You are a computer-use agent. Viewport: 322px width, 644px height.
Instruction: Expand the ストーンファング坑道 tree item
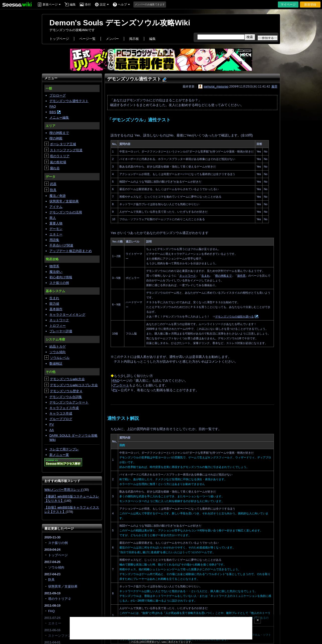46,150
